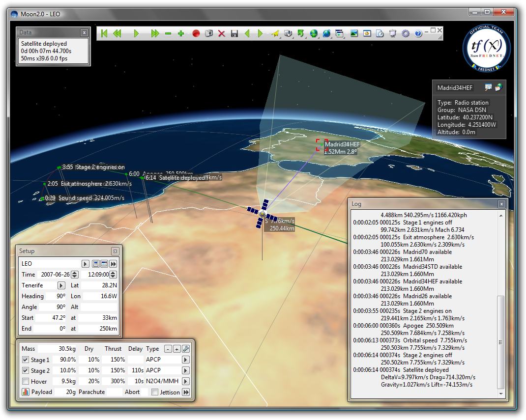Click the Heading 90° input field

point(56,296)
